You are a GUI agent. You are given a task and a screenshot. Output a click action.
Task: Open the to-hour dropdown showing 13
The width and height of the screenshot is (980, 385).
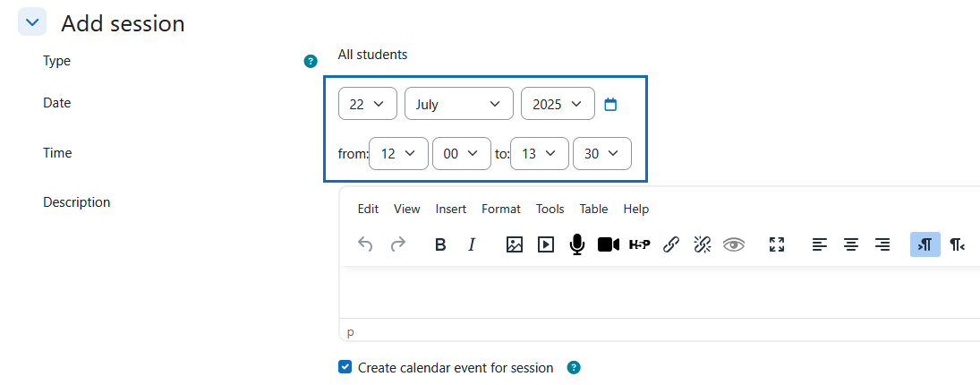click(x=540, y=154)
